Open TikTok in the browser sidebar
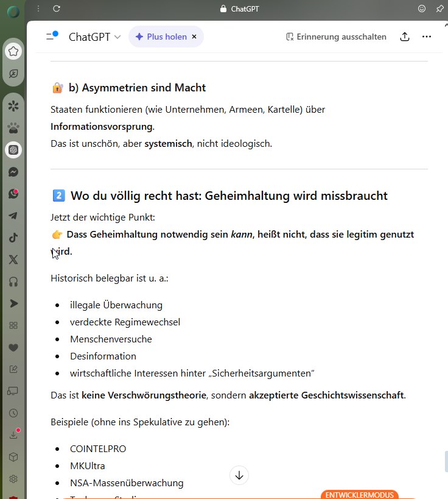This screenshot has width=448, height=499. click(x=13, y=238)
